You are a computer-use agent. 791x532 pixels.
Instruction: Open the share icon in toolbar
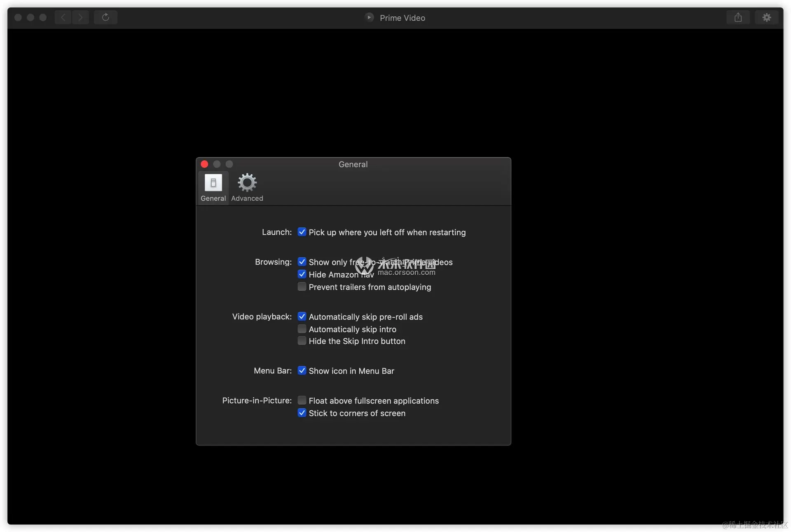point(738,17)
